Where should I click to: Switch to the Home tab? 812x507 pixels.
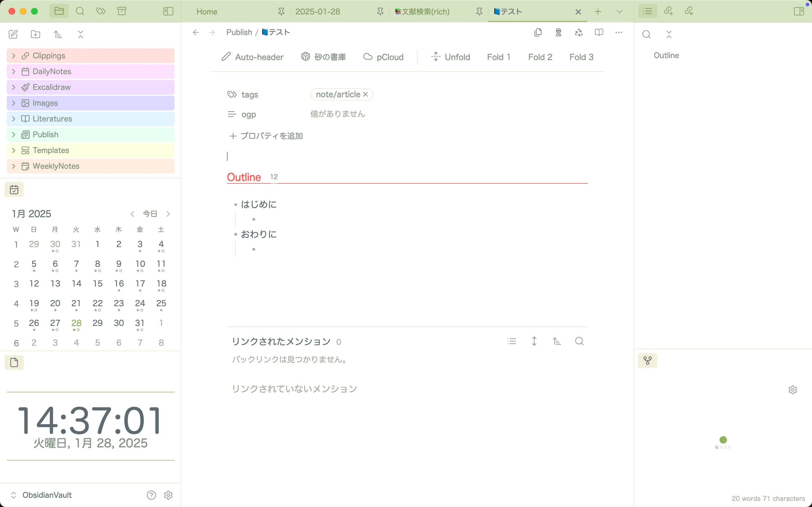207,12
